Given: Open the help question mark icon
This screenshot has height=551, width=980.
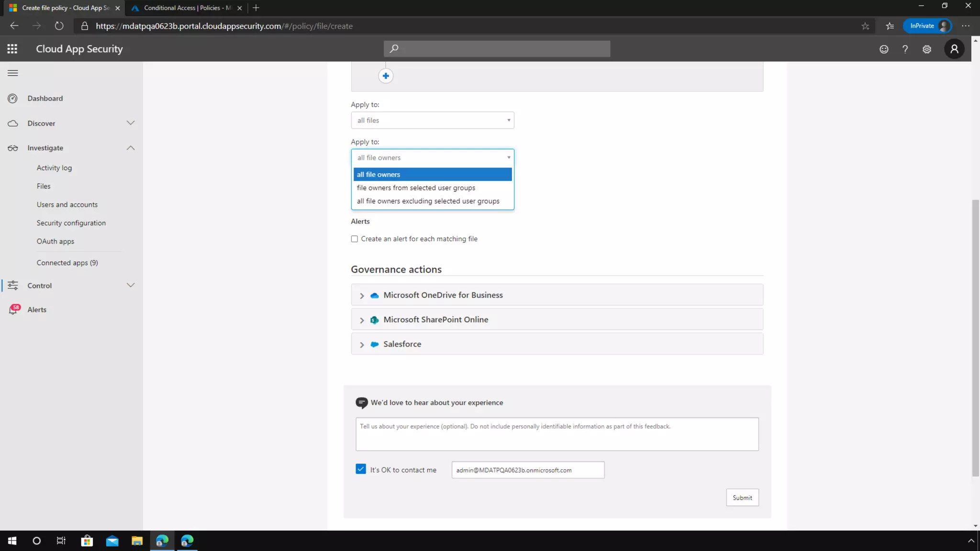Looking at the screenshot, I should pyautogui.click(x=905, y=49).
